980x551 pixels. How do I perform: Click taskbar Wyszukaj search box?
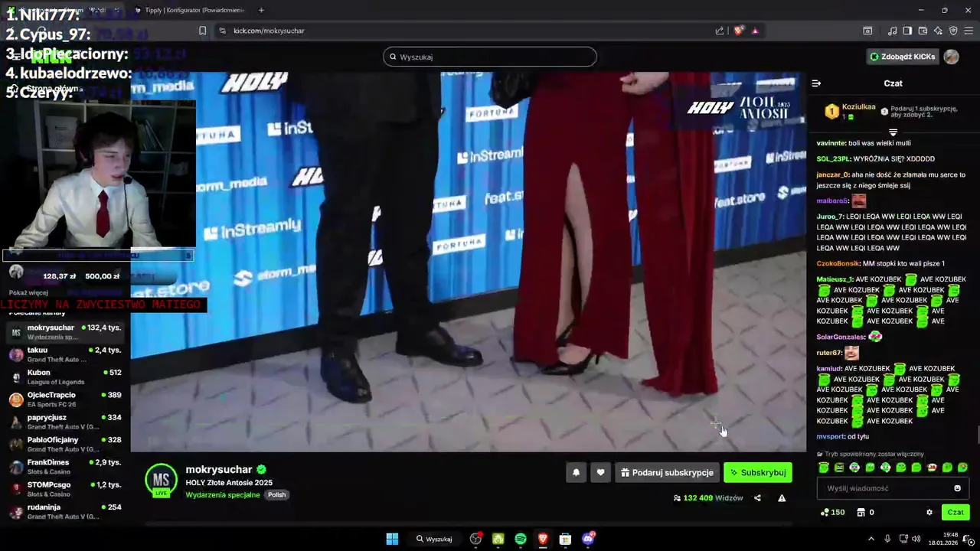coord(435,539)
